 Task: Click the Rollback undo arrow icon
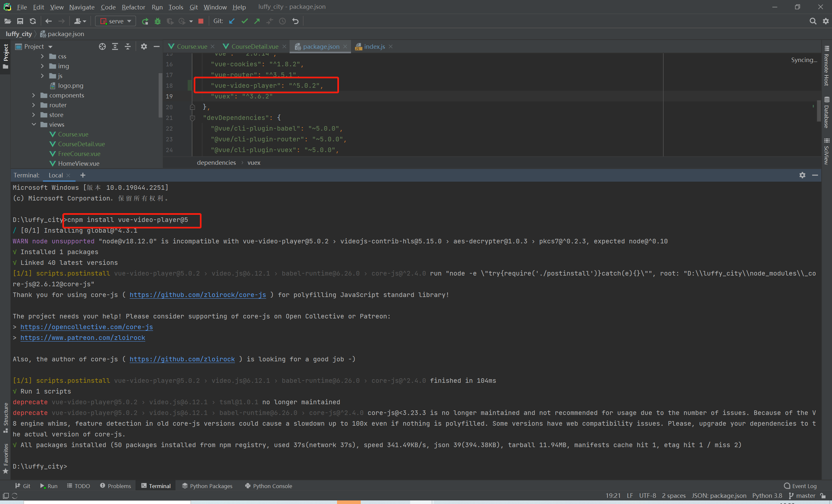[295, 21]
